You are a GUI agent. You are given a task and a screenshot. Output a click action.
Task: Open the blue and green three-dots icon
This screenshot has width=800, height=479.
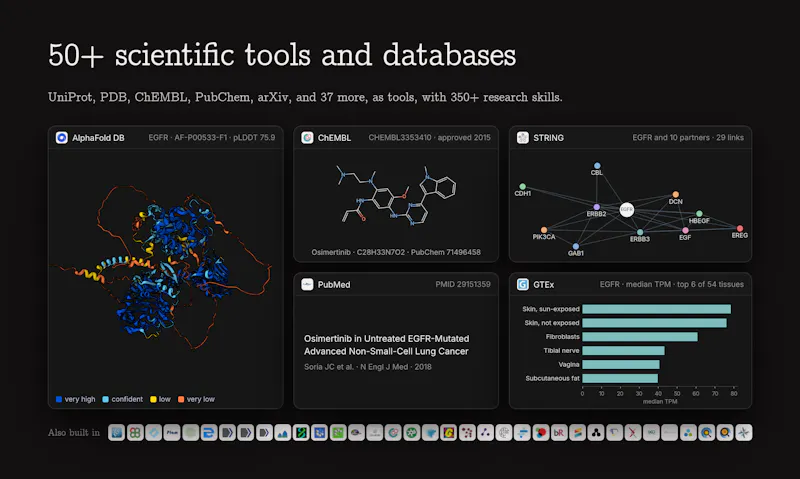click(x=688, y=433)
